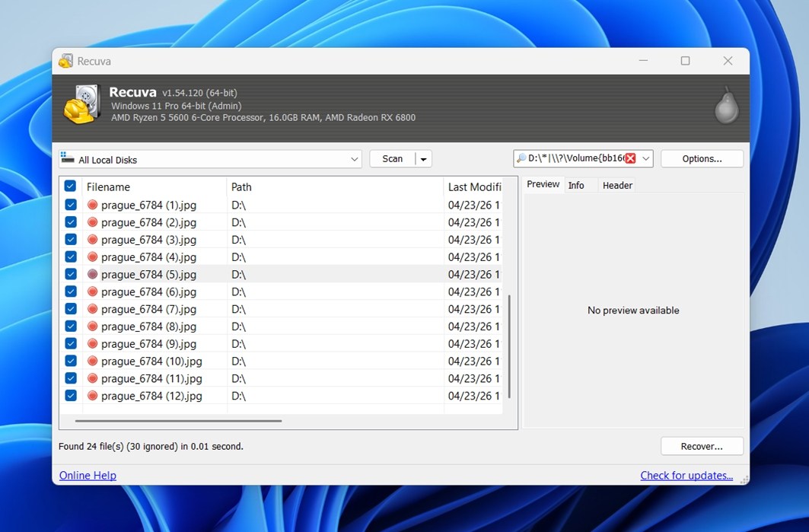Expand the filename filter dropdown chevron

point(645,158)
